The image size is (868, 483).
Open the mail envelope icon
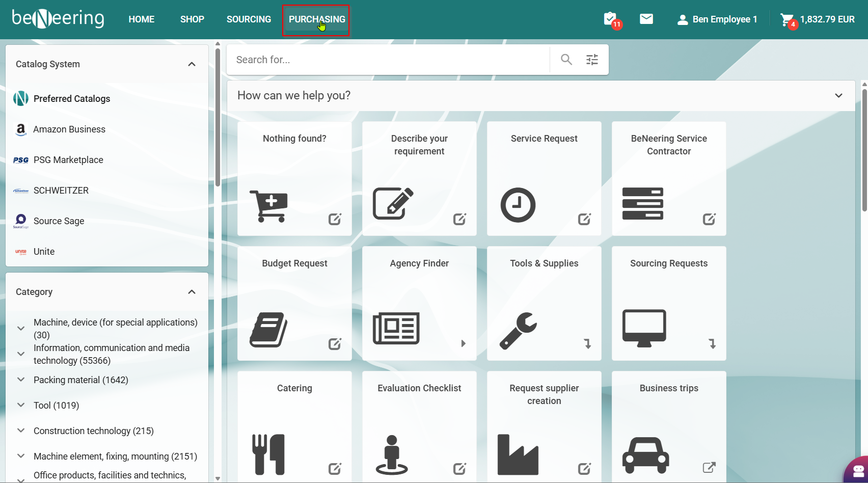[x=646, y=19]
